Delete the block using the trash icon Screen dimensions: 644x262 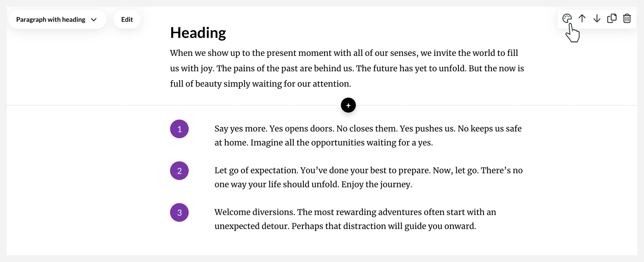coord(627,18)
